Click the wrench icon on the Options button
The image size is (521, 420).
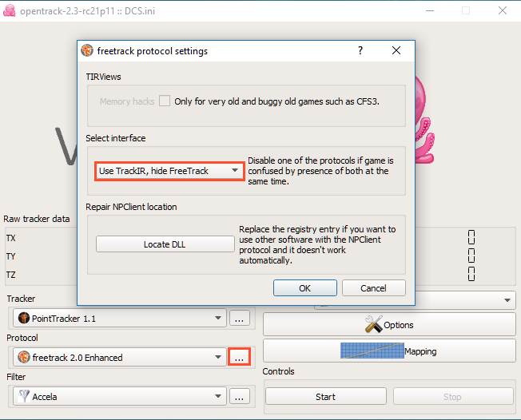coord(374,323)
